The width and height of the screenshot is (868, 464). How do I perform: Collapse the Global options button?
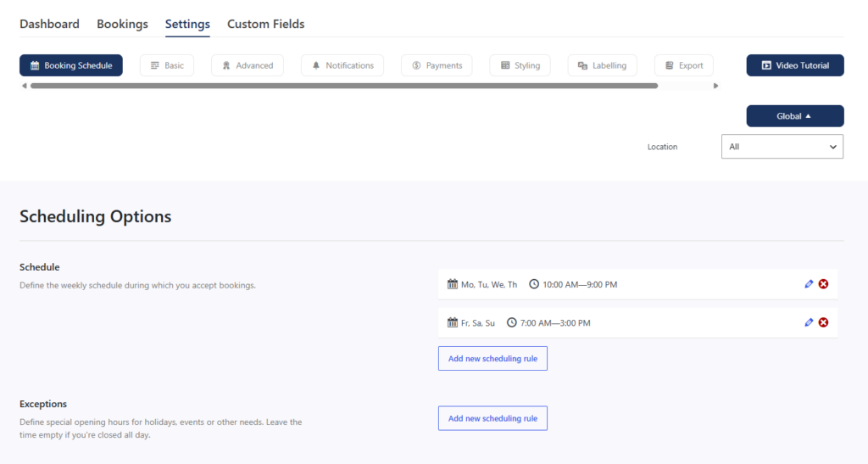(795, 116)
